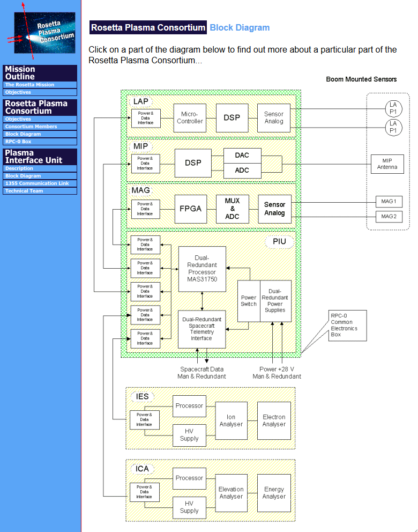Click the Block Diagram page title text

pos(240,28)
